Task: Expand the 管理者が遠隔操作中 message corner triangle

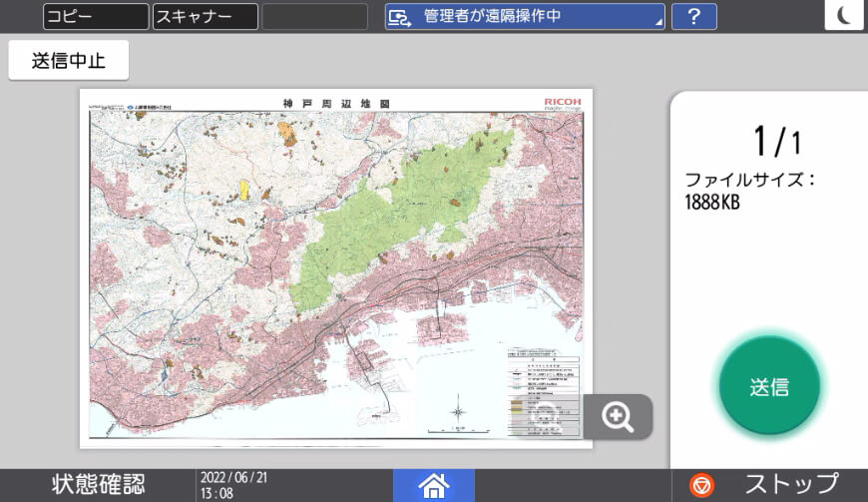Action: (658, 24)
